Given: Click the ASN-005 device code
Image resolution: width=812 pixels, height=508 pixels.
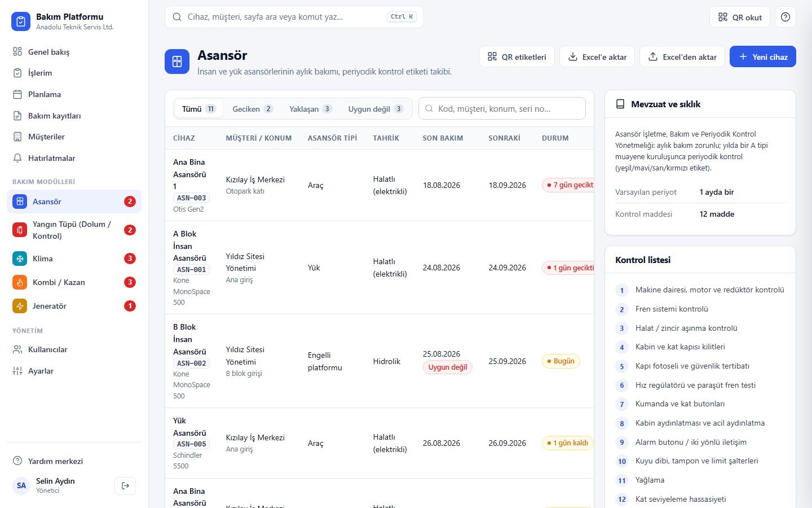Looking at the screenshot, I should click(x=192, y=444).
